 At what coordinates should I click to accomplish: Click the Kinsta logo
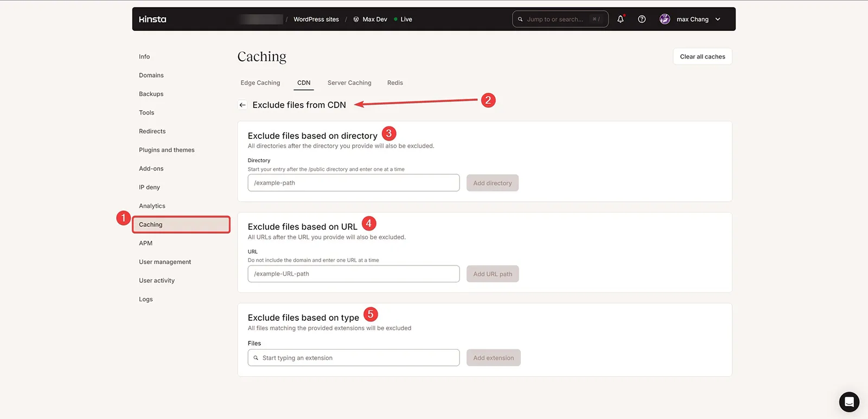[152, 19]
